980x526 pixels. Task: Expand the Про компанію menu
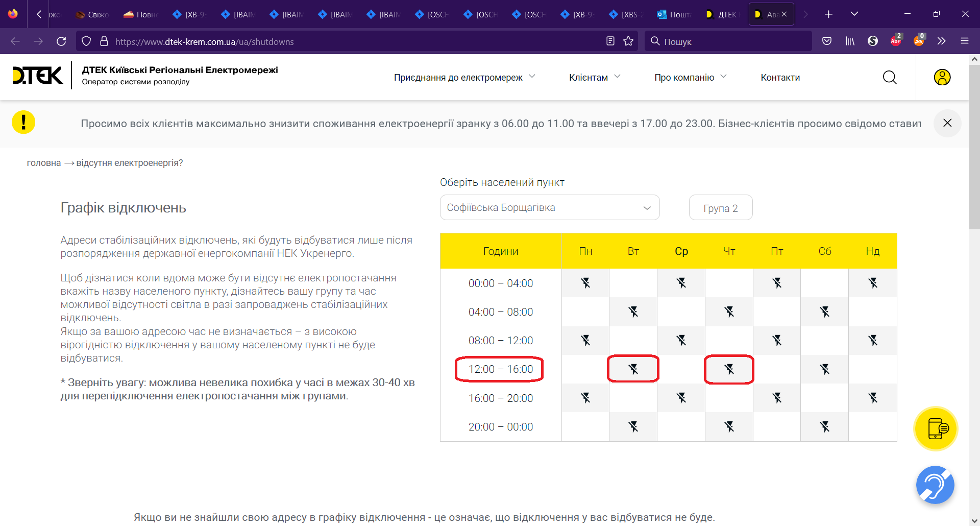[x=691, y=78]
